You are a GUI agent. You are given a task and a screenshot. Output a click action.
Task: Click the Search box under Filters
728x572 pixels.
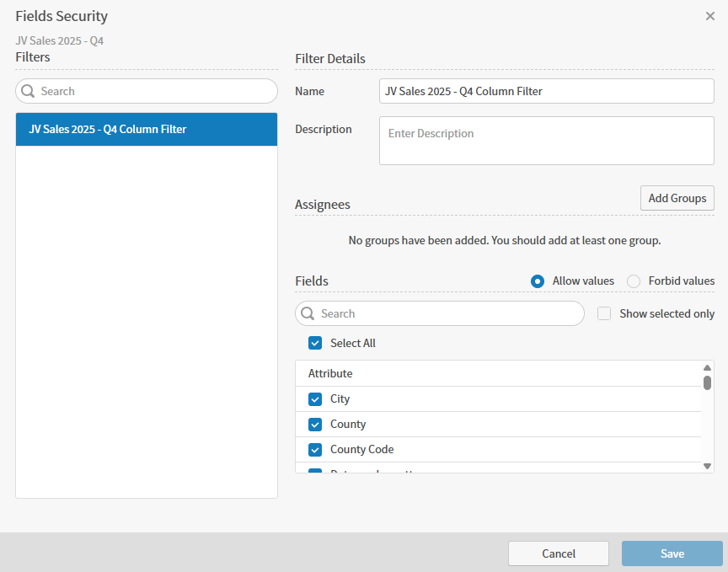click(x=146, y=91)
